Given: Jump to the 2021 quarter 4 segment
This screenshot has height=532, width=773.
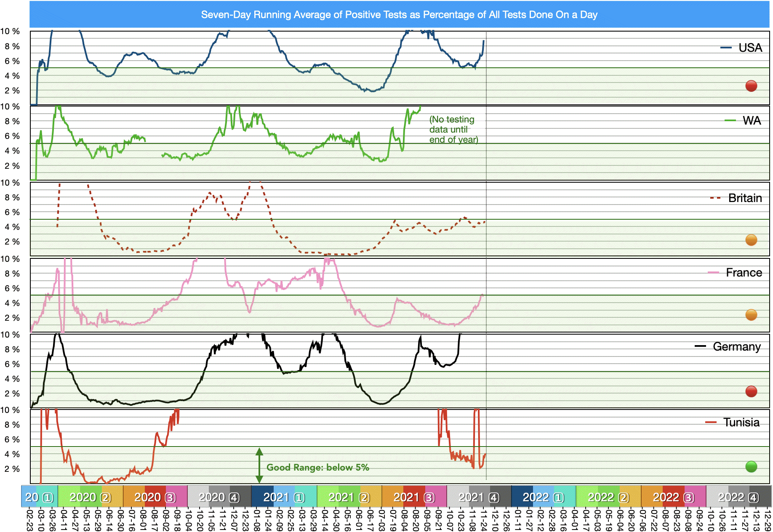Looking at the screenshot, I should [479, 497].
